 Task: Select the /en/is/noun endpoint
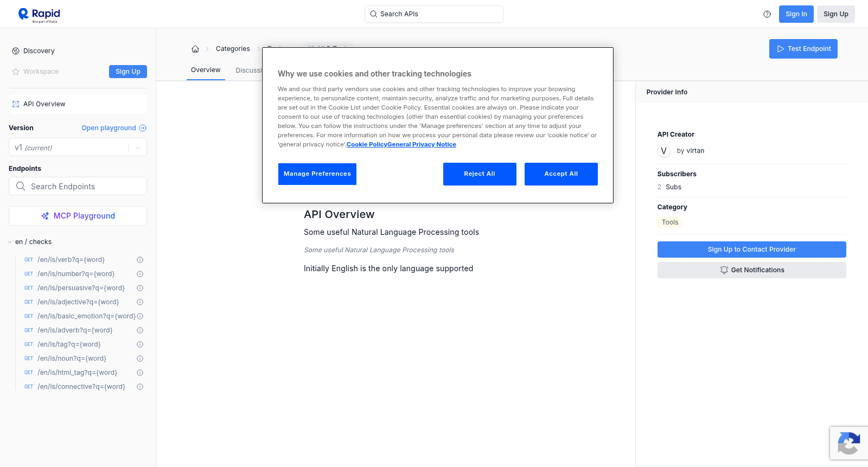[72, 359]
